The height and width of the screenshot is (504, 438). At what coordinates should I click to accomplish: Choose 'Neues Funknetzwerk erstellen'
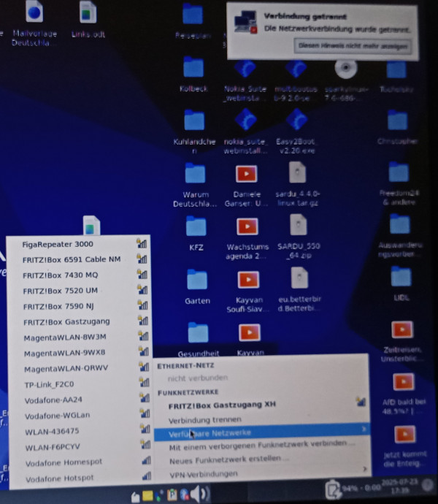(x=261, y=460)
